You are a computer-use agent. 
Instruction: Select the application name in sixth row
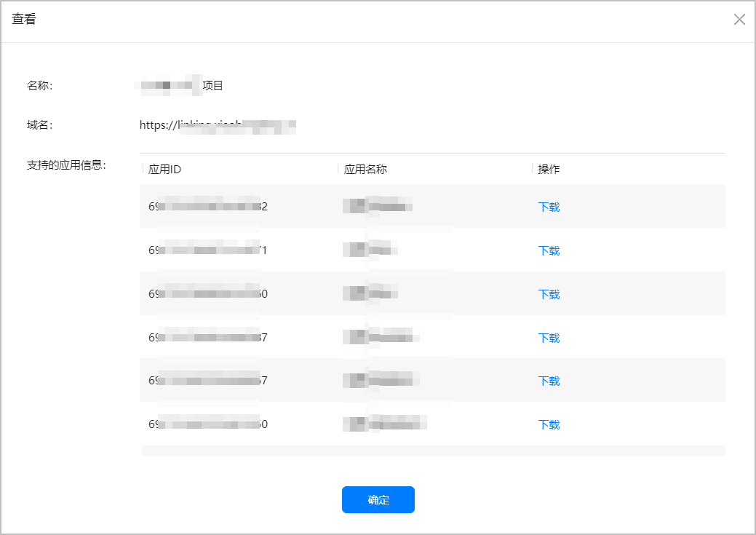[x=384, y=424]
